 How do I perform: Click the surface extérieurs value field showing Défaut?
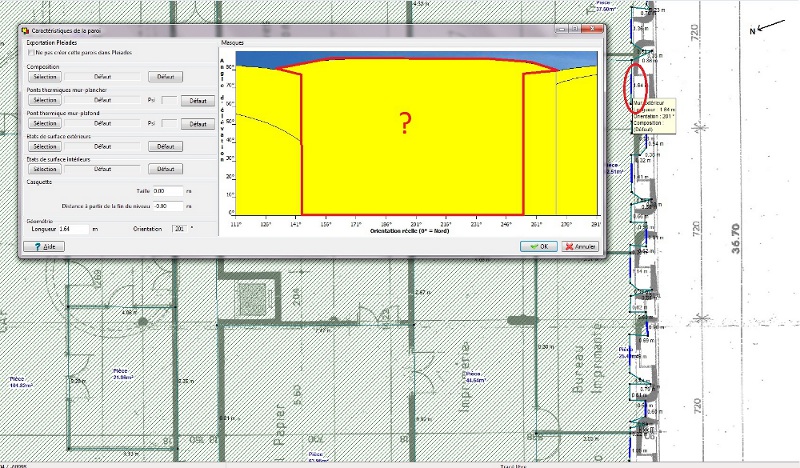tap(103, 146)
